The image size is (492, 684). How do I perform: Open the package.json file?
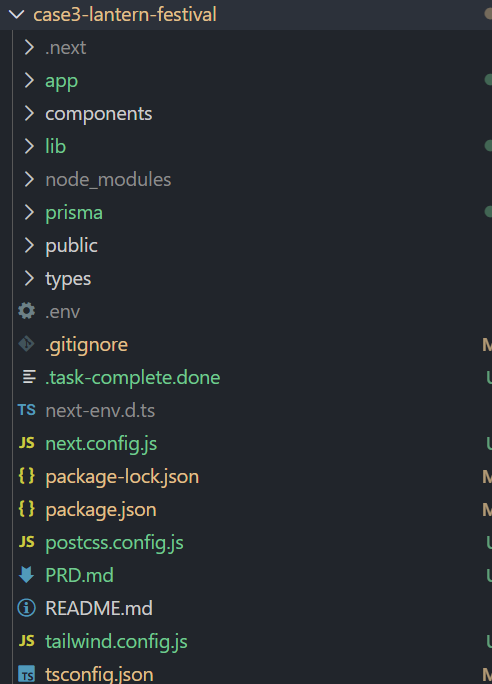pyautogui.click(x=101, y=510)
